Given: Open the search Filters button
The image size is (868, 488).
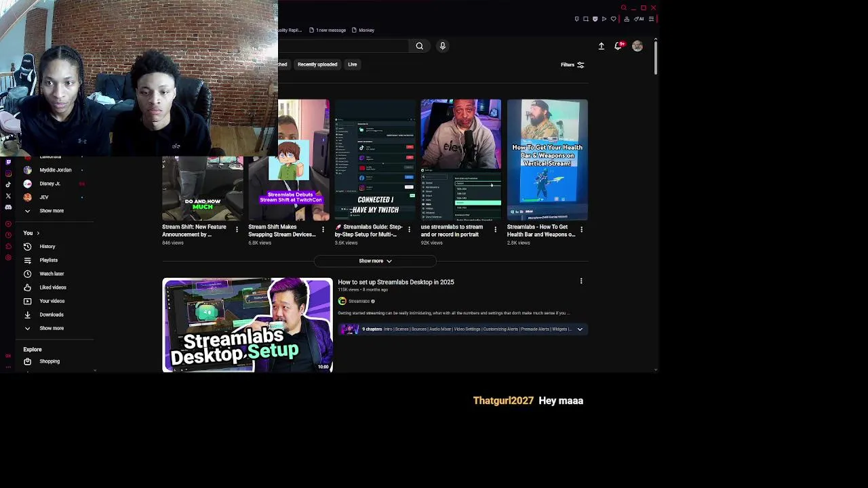Looking at the screenshot, I should click(x=572, y=64).
